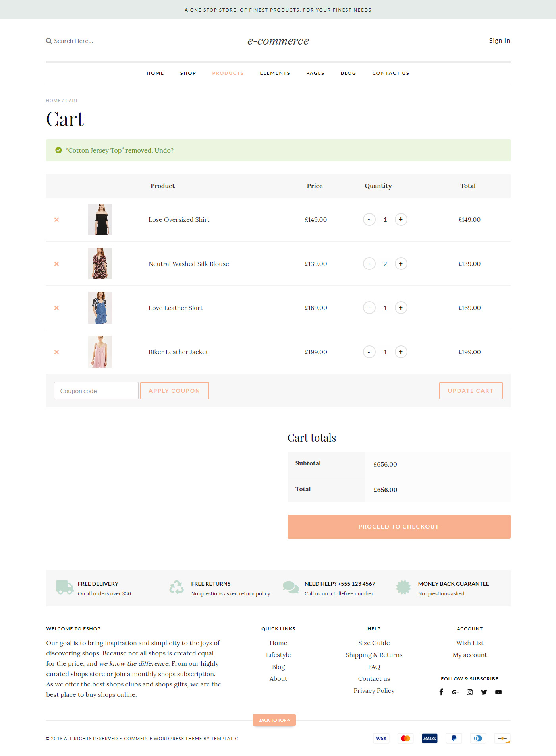Open Wish List footer link
The image size is (556, 756).
470,643
